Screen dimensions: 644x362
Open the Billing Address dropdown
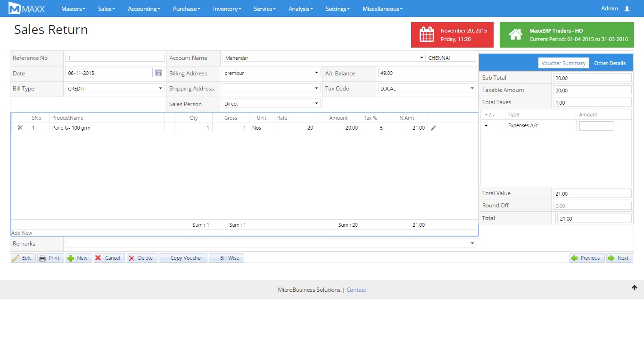(271, 73)
